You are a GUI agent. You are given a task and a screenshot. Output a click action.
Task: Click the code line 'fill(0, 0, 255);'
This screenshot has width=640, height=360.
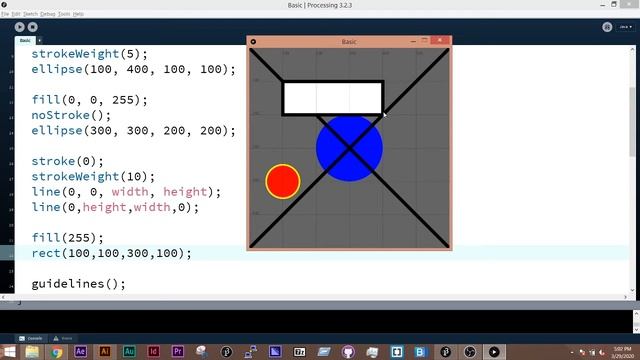[89, 100]
